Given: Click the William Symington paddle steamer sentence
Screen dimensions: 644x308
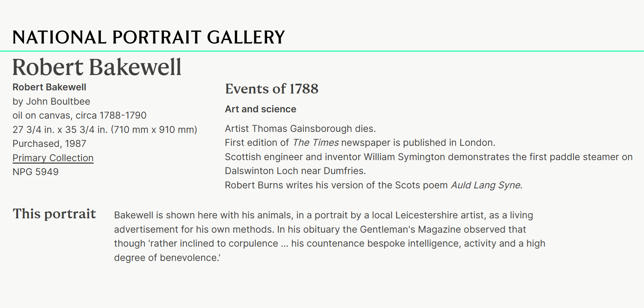Looking at the screenshot, I should pos(429,157).
